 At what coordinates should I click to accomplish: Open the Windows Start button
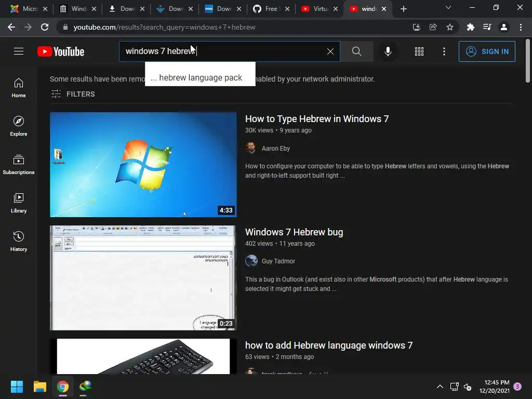coord(17,387)
